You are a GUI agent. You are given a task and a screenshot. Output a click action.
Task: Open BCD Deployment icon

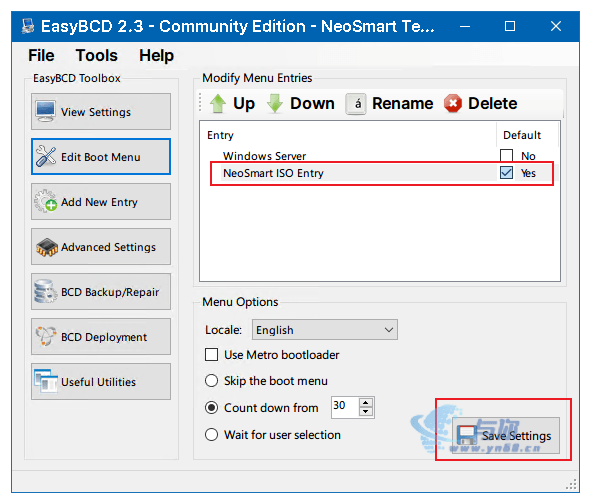click(x=46, y=337)
